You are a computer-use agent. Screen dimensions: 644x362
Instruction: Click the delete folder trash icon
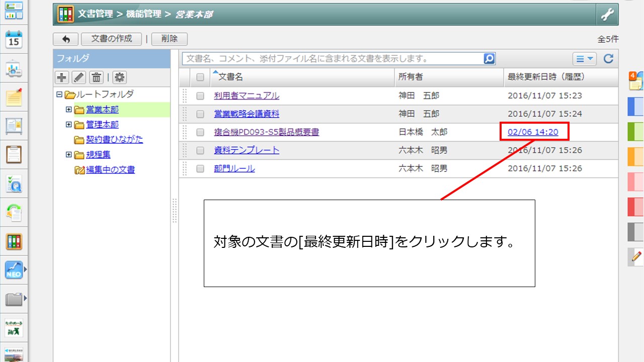pyautogui.click(x=96, y=77)
